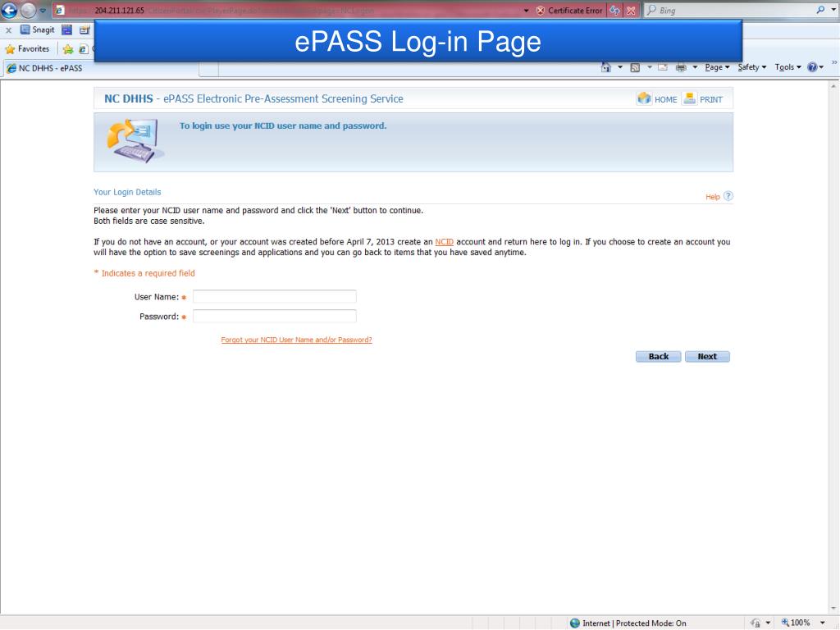Click the Your Login Details heading
The width and height of the screenshot is (840, 630).
[127, 192]
